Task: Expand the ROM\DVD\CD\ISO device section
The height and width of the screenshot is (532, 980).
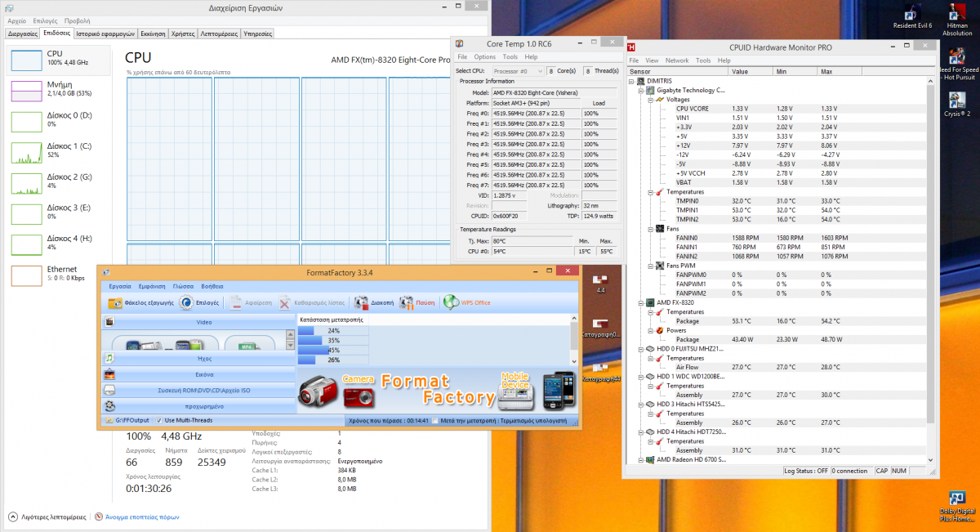Action: [198, 391]
